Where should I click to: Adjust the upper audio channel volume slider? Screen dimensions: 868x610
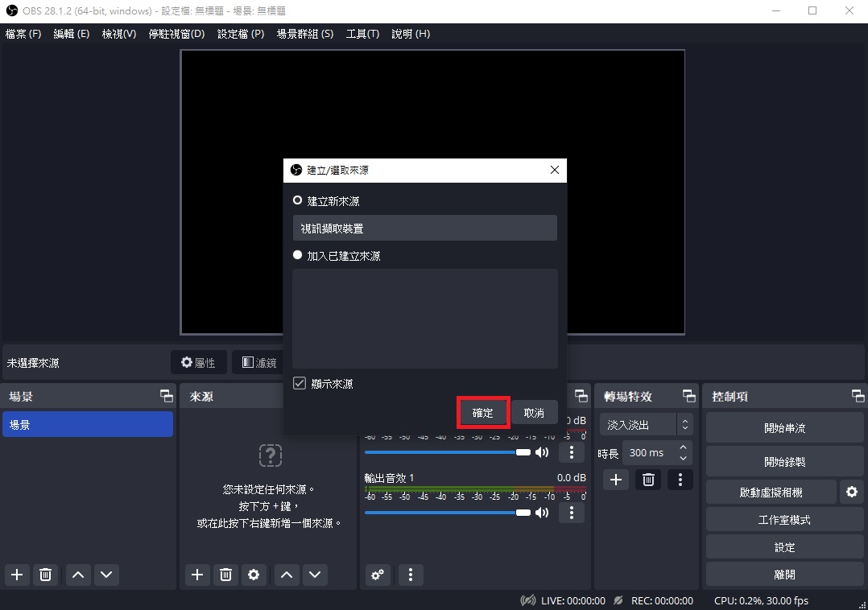[448, 452]
